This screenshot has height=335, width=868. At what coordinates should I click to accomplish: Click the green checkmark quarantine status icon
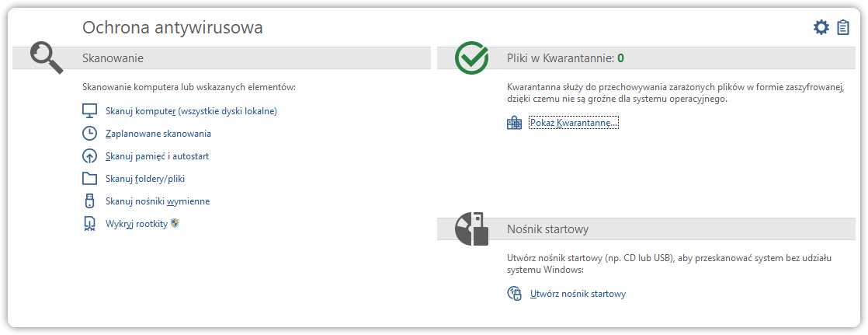(471, 58)
